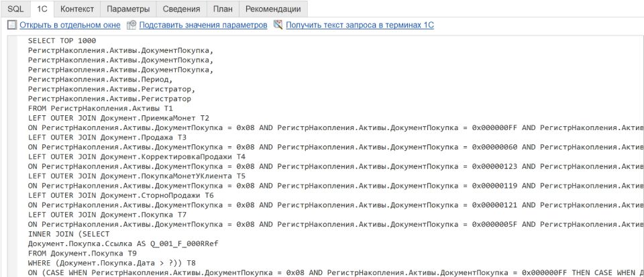644x277 pixels.
Task: View the План tab
Action: coord(223,9)
